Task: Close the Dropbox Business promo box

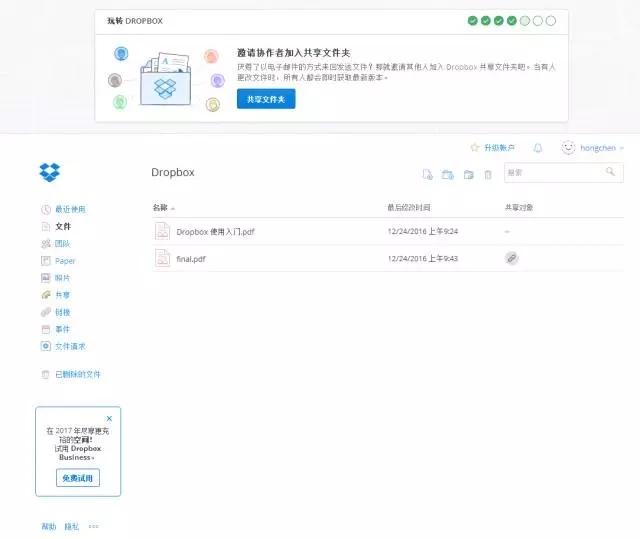Action: pyautogui.click(x=109, y=418)
